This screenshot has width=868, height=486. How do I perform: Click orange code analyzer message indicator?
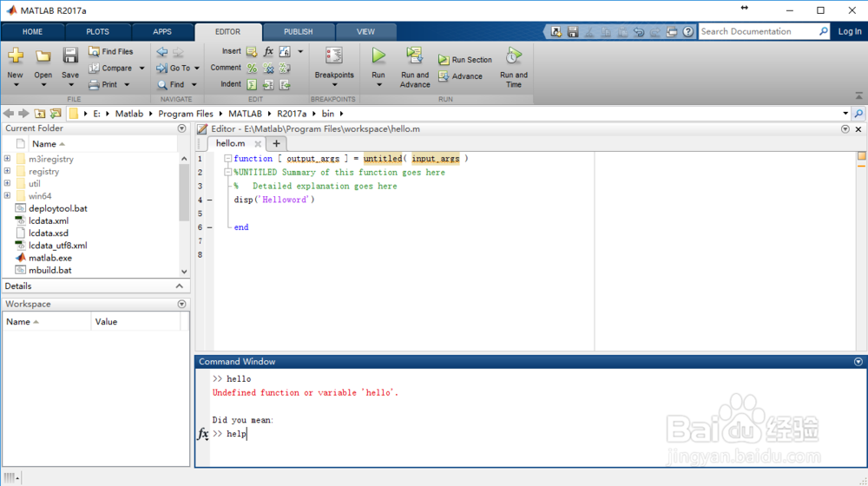tap(861, 156)
